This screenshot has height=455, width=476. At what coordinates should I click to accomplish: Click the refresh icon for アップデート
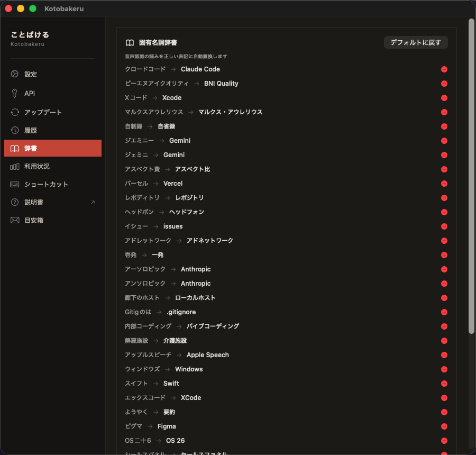[15, 112]
